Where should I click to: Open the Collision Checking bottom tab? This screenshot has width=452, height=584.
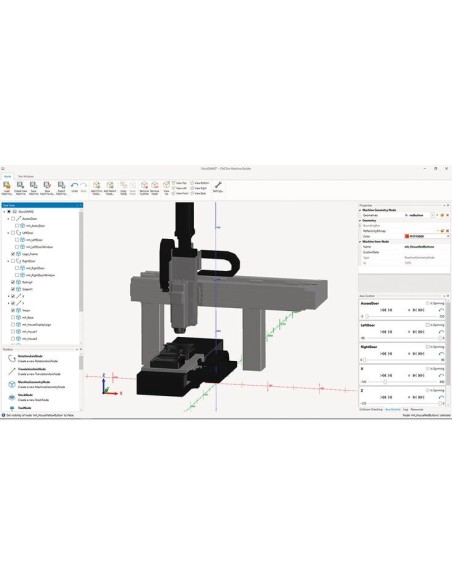(371, 409)
